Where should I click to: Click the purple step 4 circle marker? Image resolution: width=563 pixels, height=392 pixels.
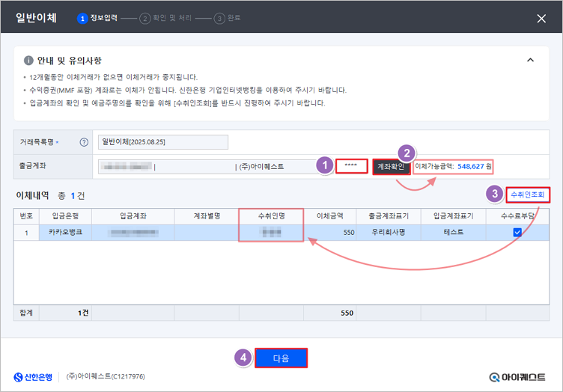click(x=242, y=358)
